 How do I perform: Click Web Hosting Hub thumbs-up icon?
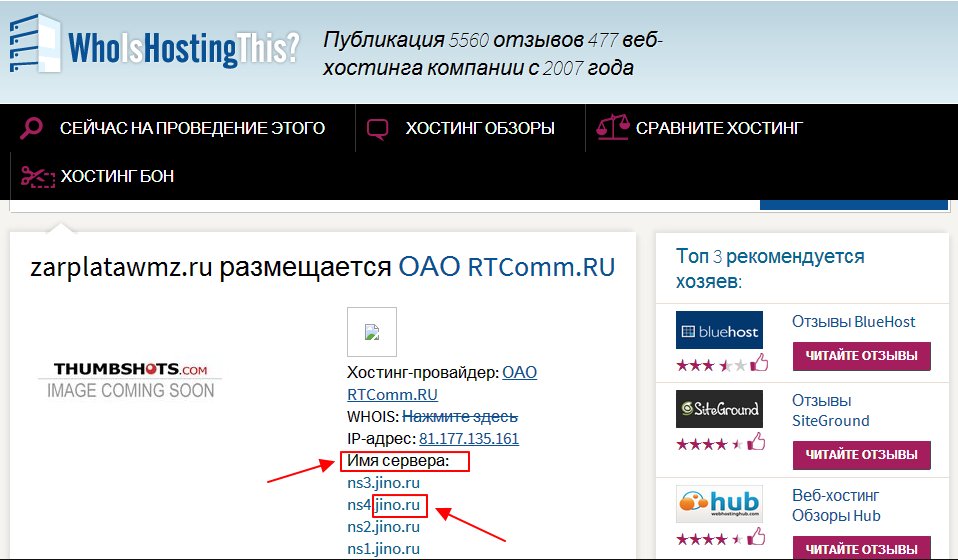point(756,537)
